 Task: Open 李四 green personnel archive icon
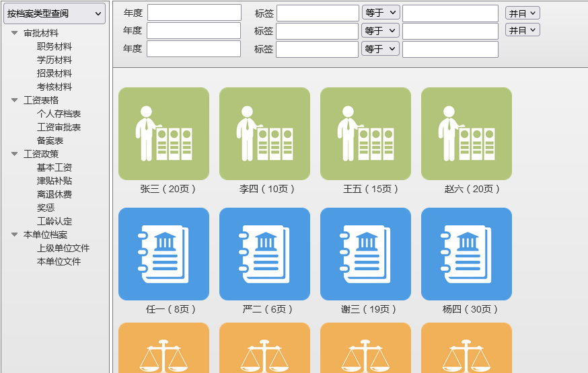[x=264, y=134]
